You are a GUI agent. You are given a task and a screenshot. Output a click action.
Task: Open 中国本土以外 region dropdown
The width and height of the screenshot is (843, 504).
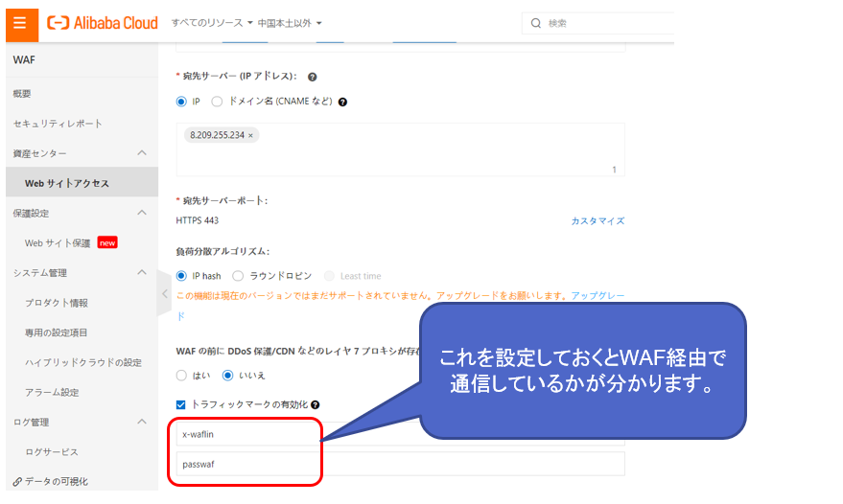(x=290, y=23)
